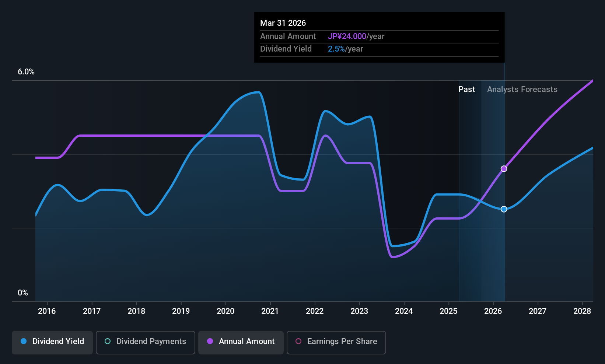Click the 2020 x-axis year label
This screenshot has width=605, height=364.
click(x=225, y=311)
